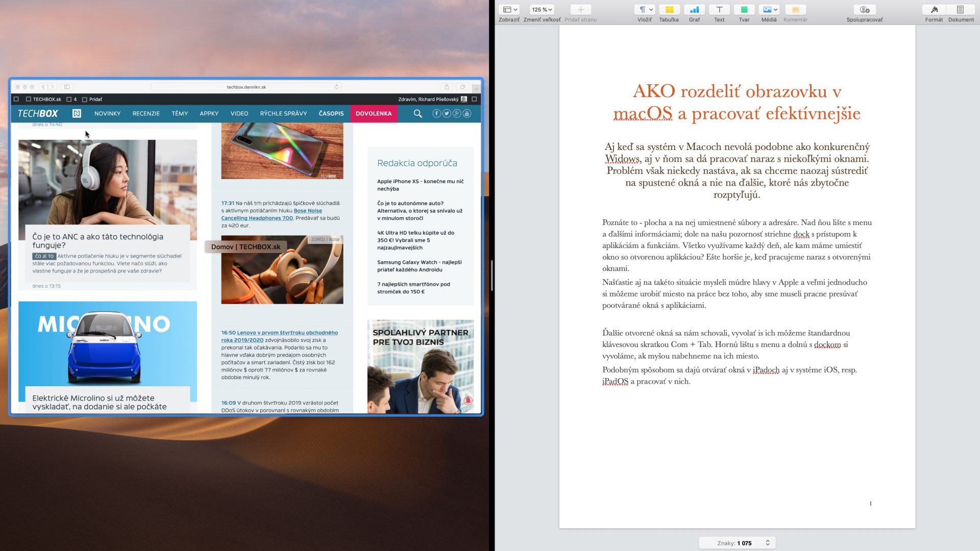Screen dimensions: 980x551
Task: Open the Zobraziť view menu in Pages
Action: click(508, 10)
